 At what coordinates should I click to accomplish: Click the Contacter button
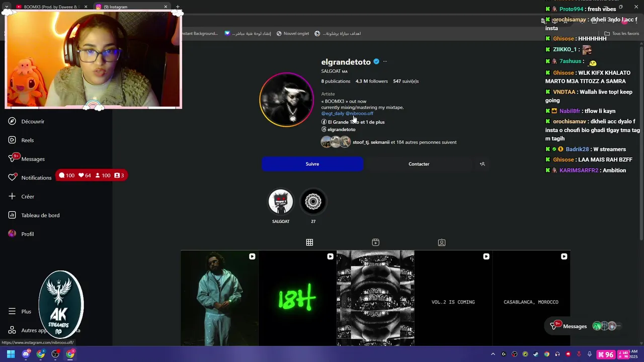(419, 164)
